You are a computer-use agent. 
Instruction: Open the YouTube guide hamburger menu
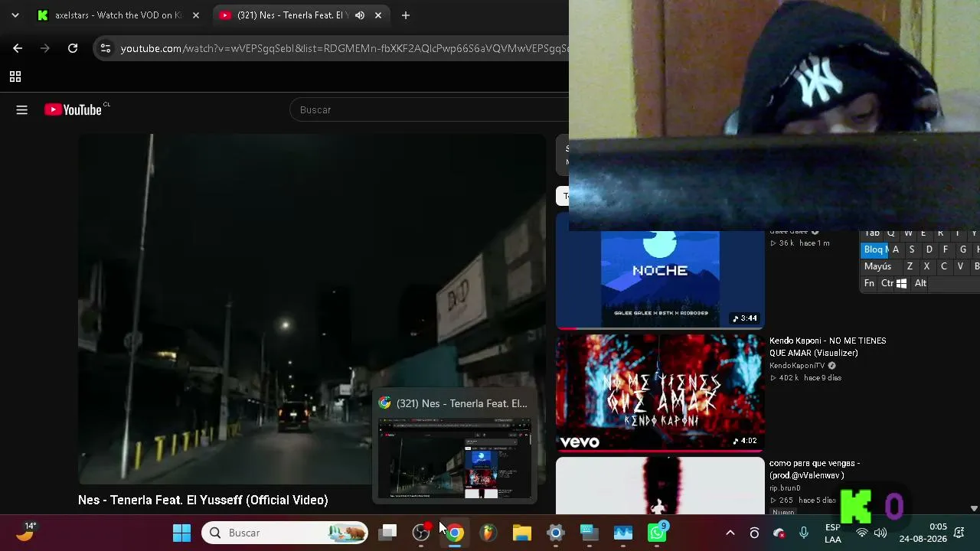(21, 110)
